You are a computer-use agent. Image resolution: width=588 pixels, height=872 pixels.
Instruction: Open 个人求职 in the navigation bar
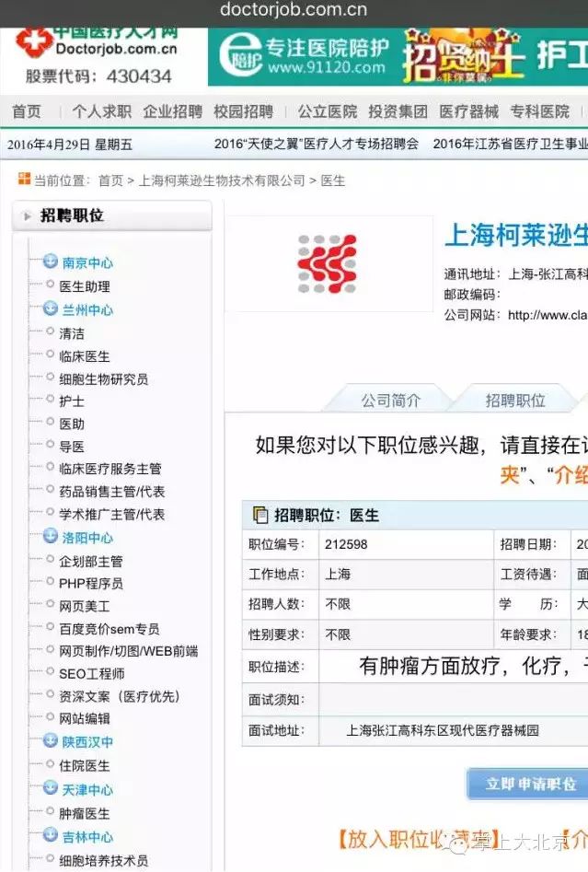(102, 111)
